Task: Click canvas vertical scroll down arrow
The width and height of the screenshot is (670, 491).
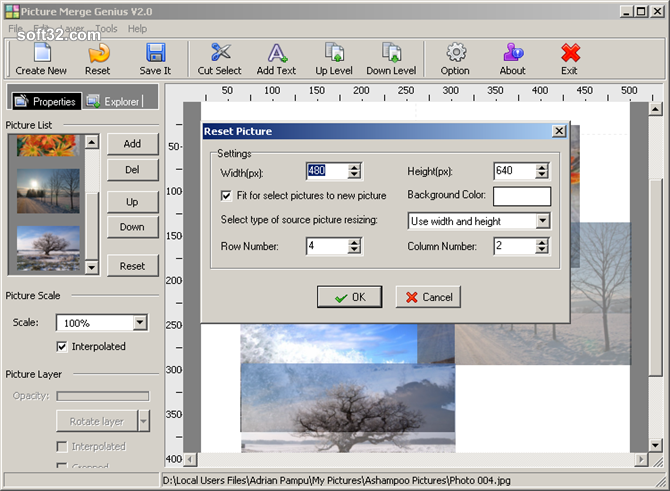Action: [655, 445]
